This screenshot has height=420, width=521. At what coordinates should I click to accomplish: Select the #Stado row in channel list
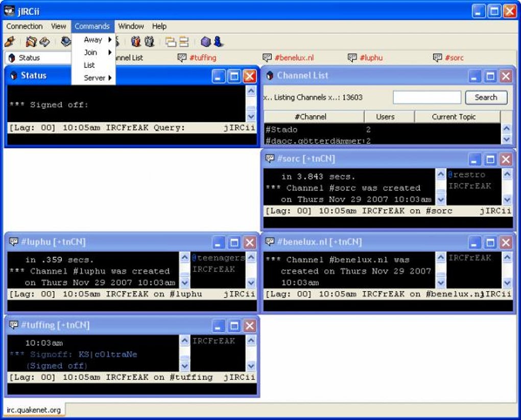(x=382, y=130)
